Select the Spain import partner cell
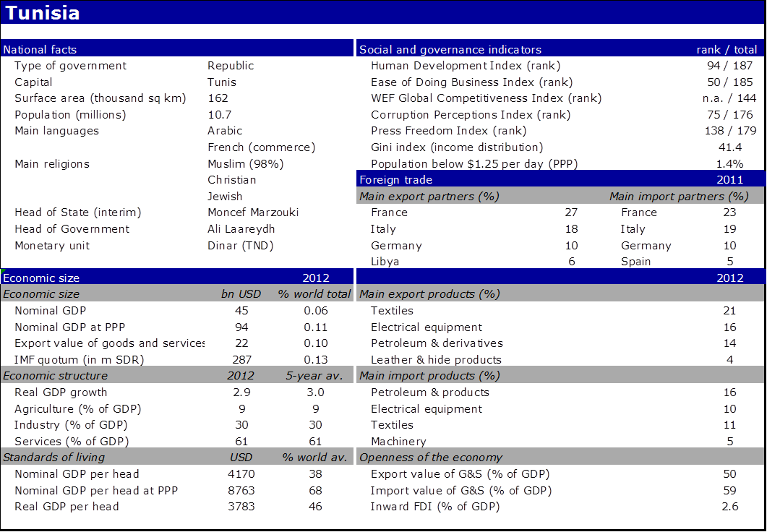 click(x=636, y=262)
